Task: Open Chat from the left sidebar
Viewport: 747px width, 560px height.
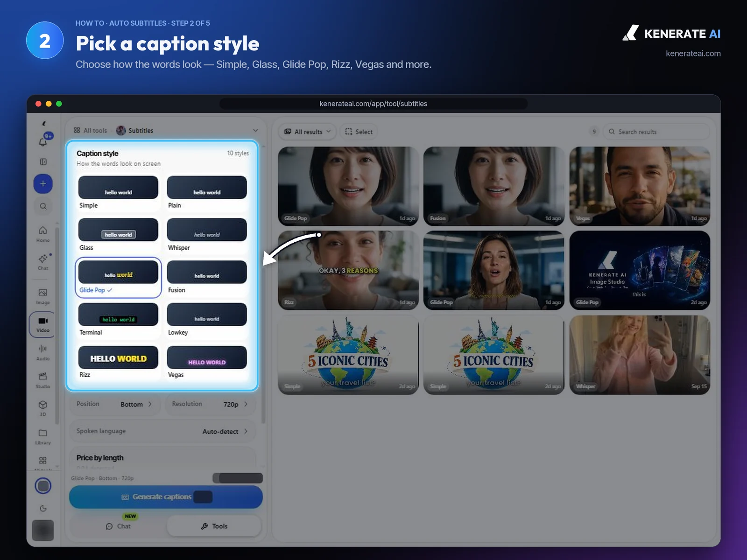Action: click(43, 262)
